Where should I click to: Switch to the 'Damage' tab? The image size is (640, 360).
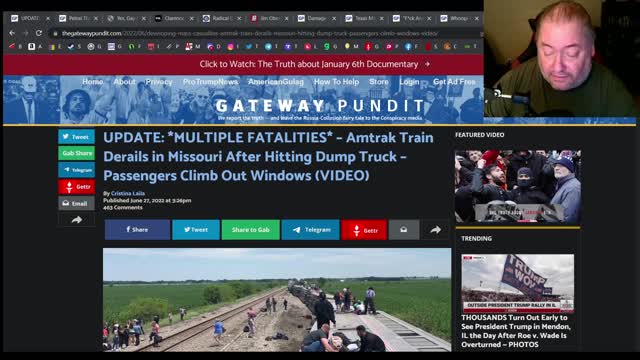pyautogui.click(x=317, y=18)
